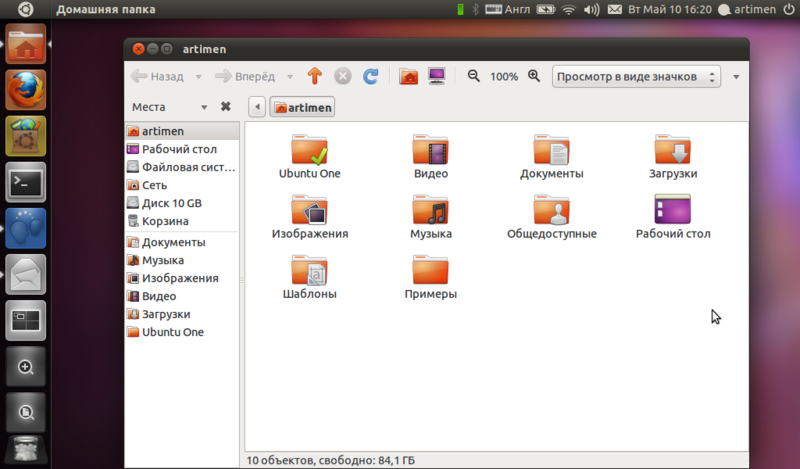Select Видео bookmark in the sidebar

coord(182,296)
